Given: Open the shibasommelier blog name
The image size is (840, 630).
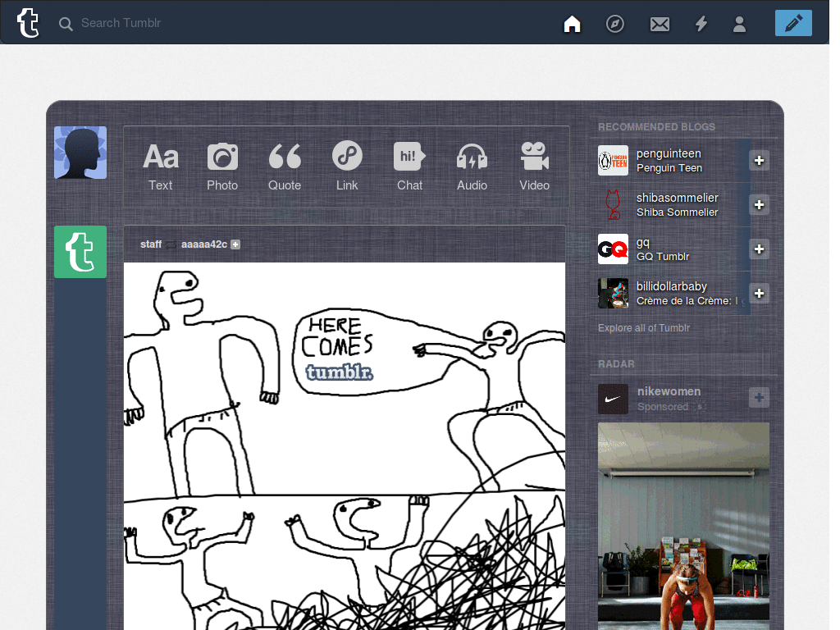Looking at the screenshot, I should click(x=677, y=198).
